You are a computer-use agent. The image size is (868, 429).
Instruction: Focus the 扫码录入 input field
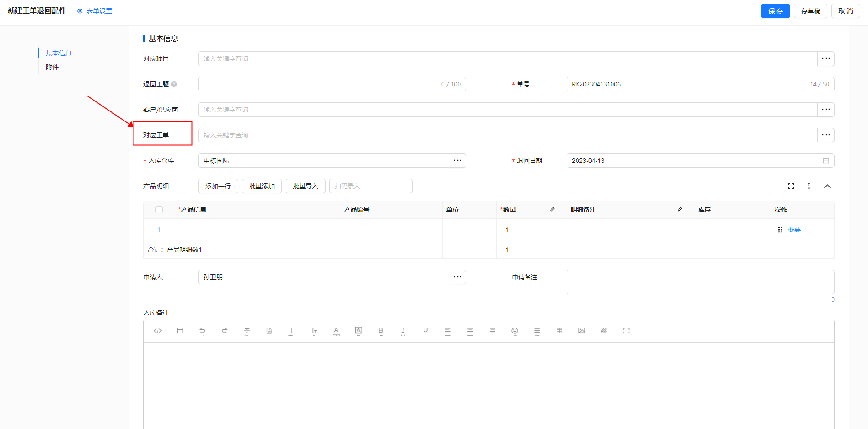[x=371, y=186]
